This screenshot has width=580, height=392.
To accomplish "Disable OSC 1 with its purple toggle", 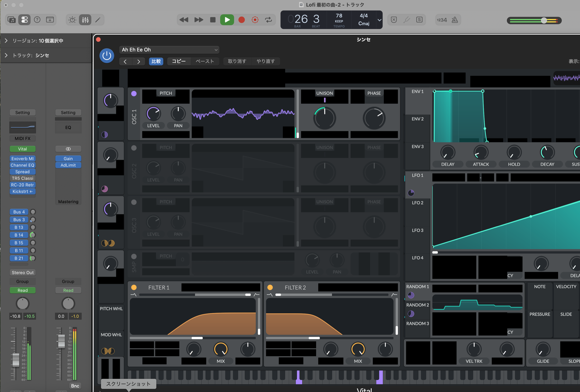I will 134,94.
